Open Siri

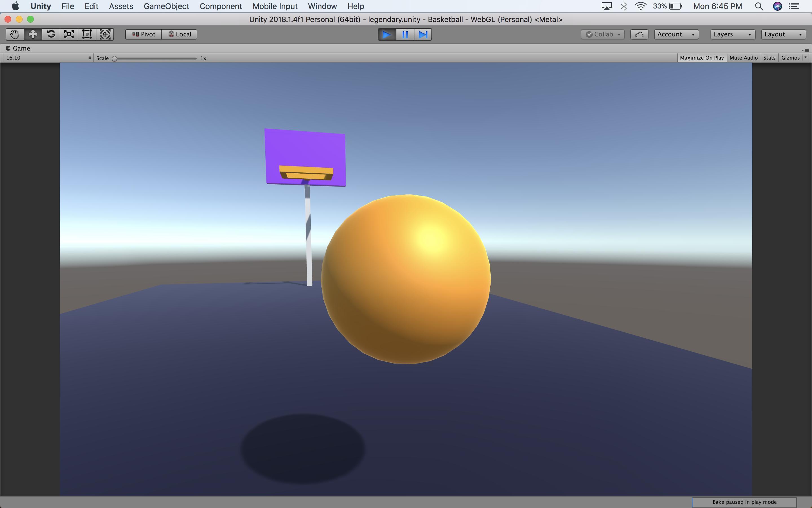[x=777, y=6]
